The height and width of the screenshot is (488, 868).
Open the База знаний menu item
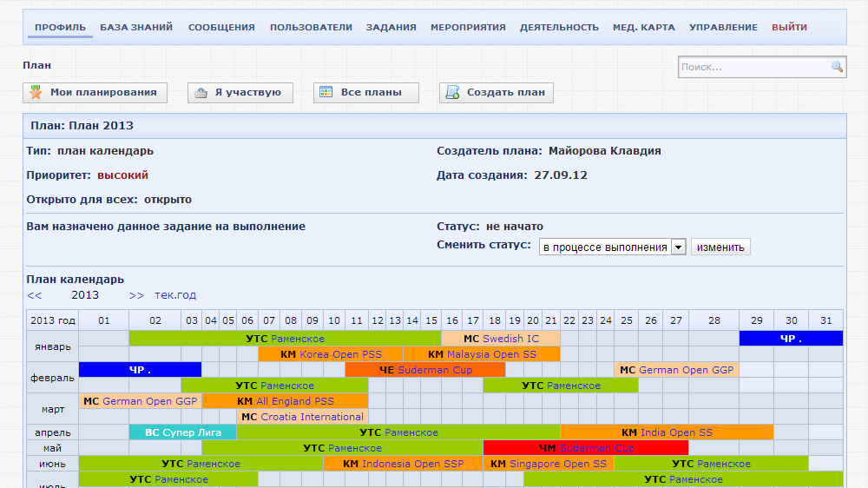[x=136, y=27]
